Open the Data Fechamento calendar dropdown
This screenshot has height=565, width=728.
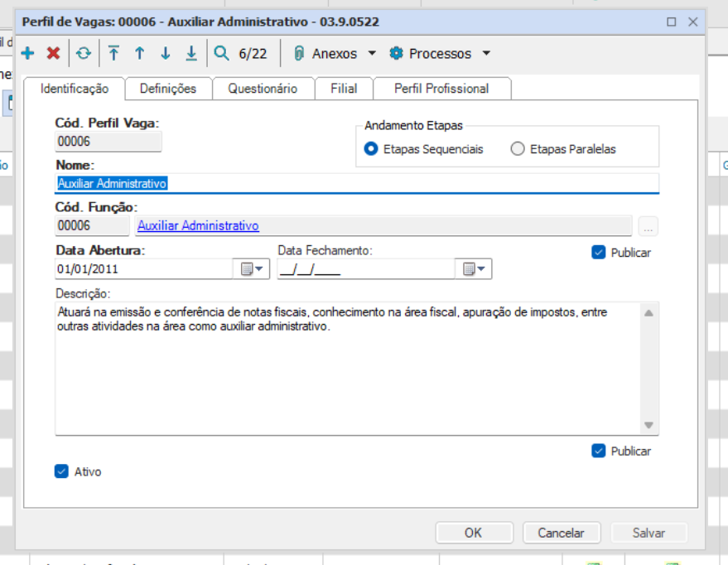pos(474,268)
